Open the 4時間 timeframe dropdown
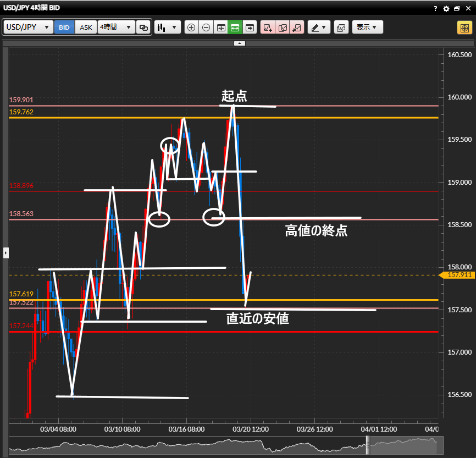Image resolution: width=476 pixels, height=458 pixels. click(x=116, y=27)
